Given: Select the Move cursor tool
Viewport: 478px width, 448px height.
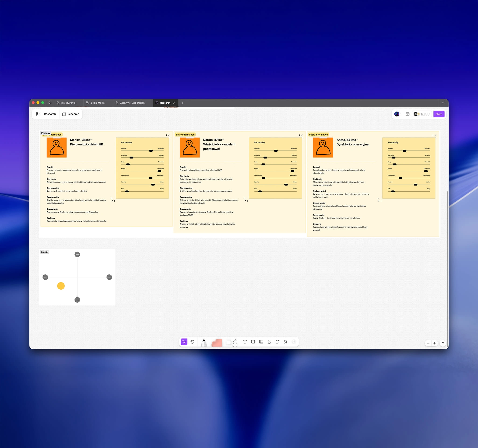Looking at the screenshot, I should (184, 342).
